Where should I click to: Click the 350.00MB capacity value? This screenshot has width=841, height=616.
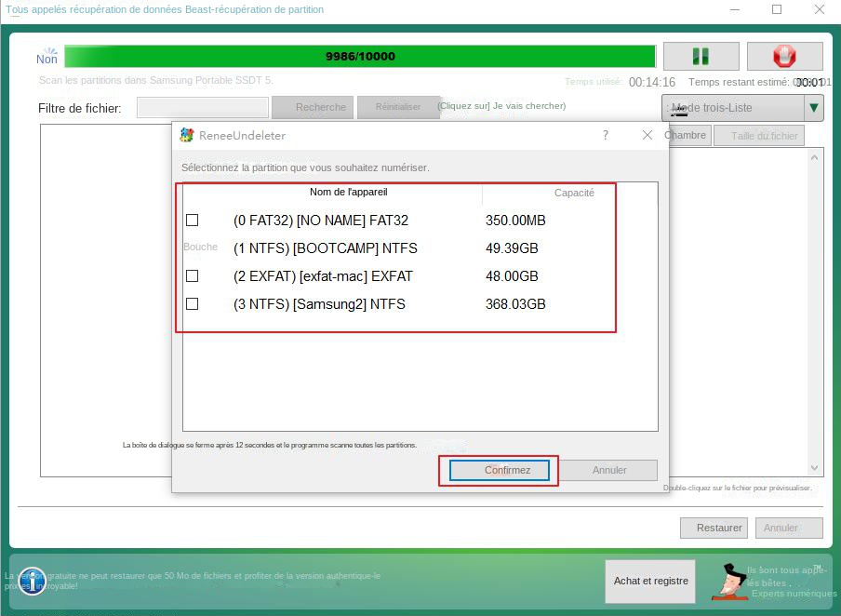point(515,220)
